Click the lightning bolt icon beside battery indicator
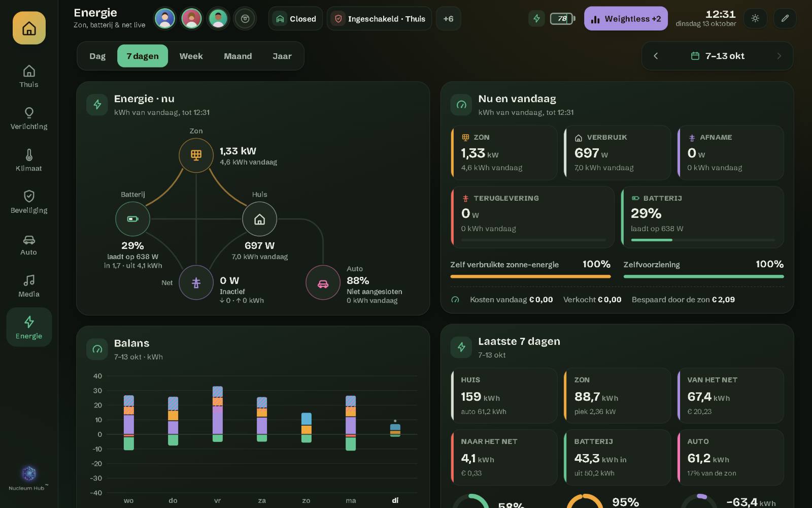Image resolution: width=812 pixels, height=508 pixels. (x=536, y=19)
